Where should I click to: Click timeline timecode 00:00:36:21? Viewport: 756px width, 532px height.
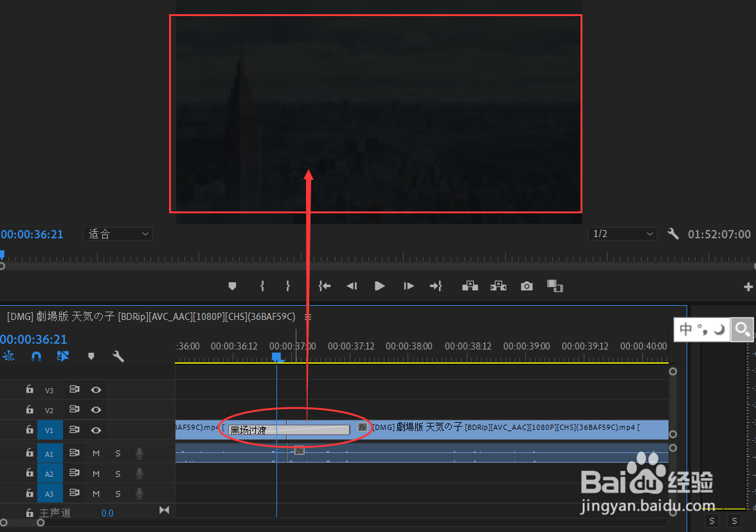(x=33, y=339)
